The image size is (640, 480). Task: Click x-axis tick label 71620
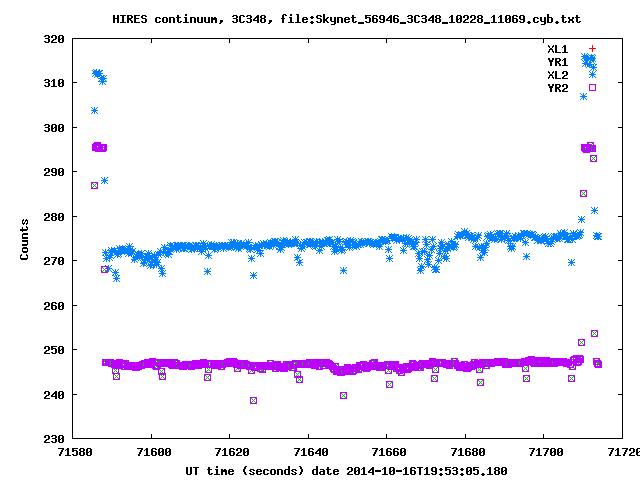[x=232, y=452]
